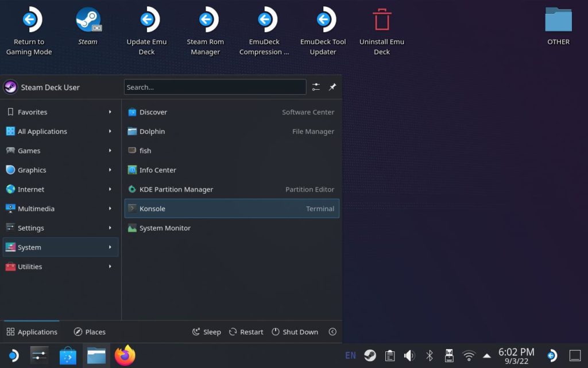
Task: Launch Discover Software Center
Action: pyautogui.click(x=232, y=112)
